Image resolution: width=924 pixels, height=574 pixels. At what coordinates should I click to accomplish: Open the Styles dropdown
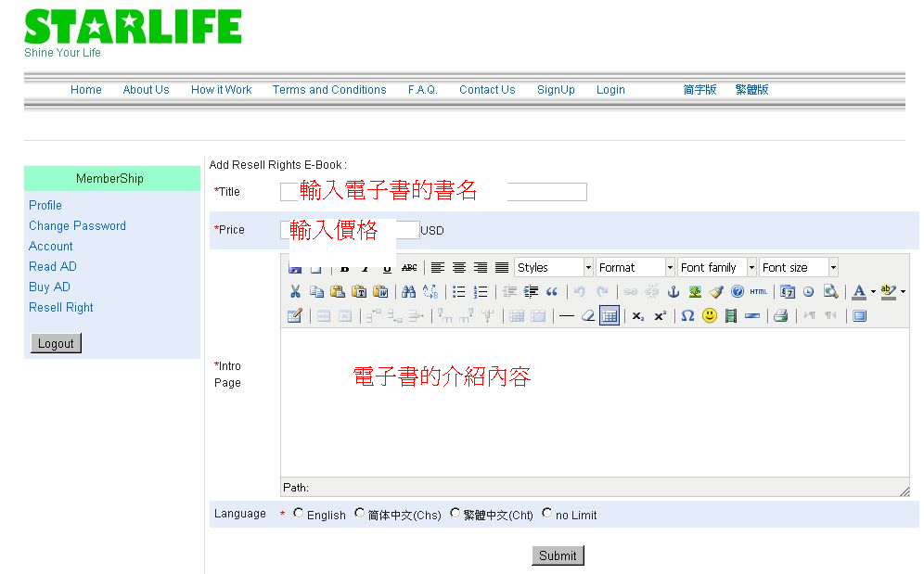[x=553, y=268]
